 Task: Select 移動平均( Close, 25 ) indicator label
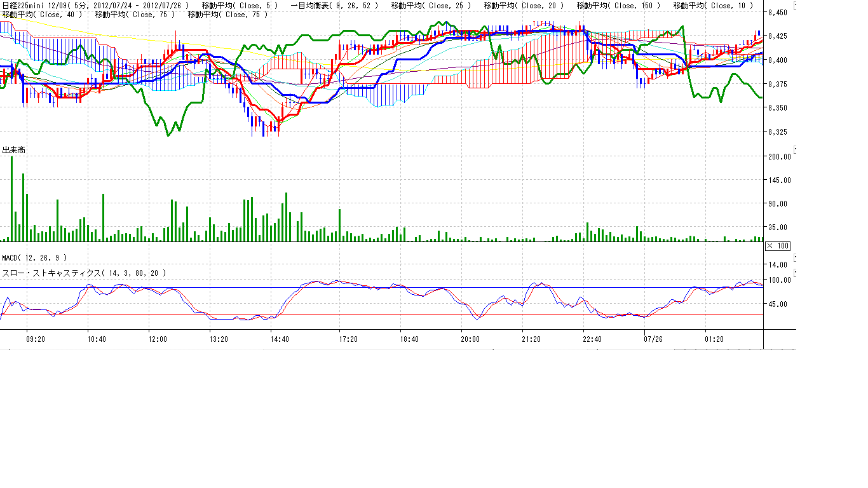coord(431,5)
